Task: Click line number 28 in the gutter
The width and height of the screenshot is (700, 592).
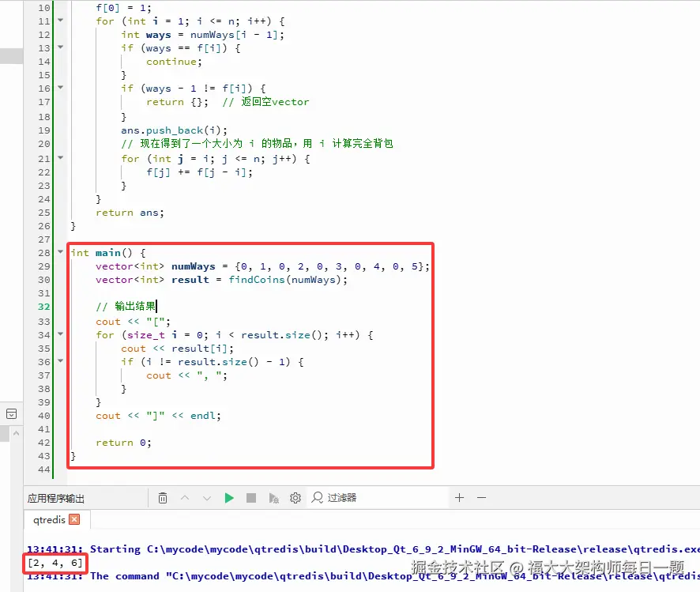Action: 43,253
